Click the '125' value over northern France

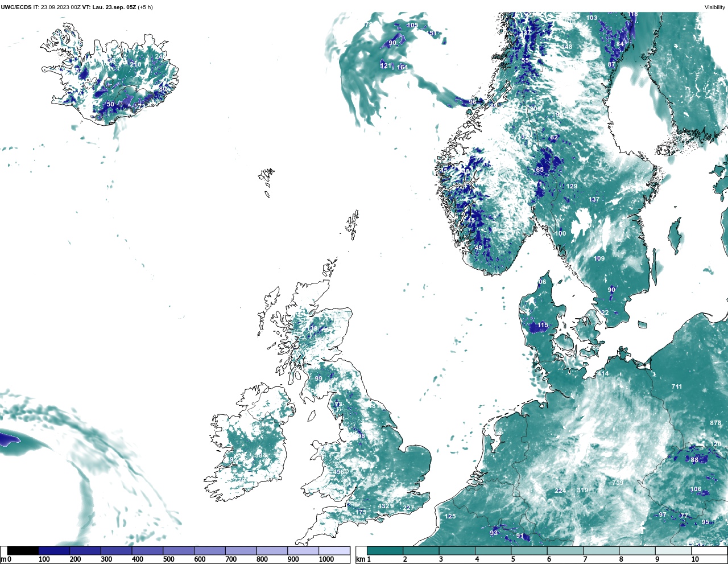point(450,517)
